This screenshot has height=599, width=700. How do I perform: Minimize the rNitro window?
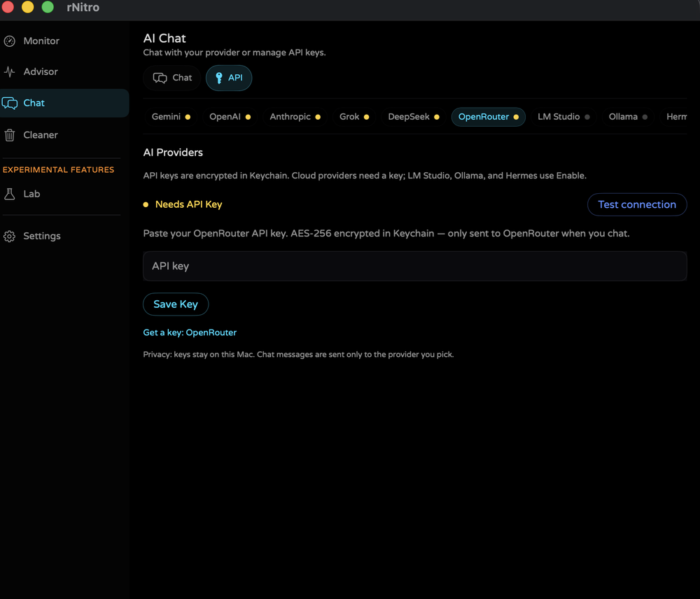tap(28, 7)
